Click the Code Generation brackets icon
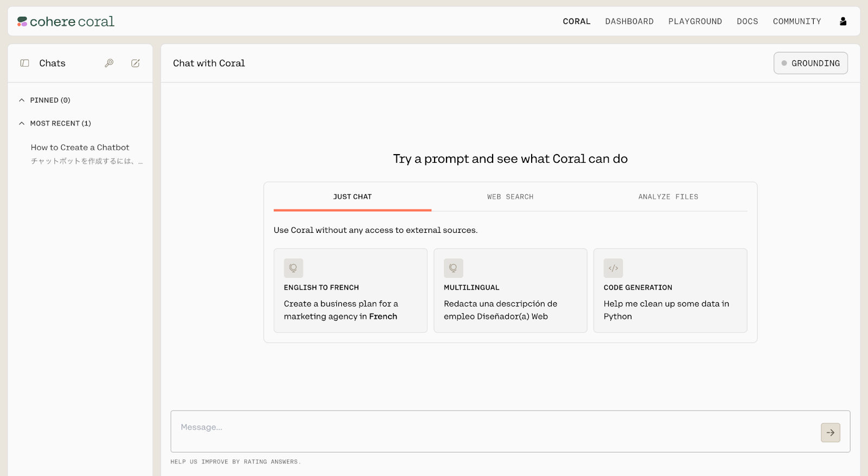 pos(613,268)
